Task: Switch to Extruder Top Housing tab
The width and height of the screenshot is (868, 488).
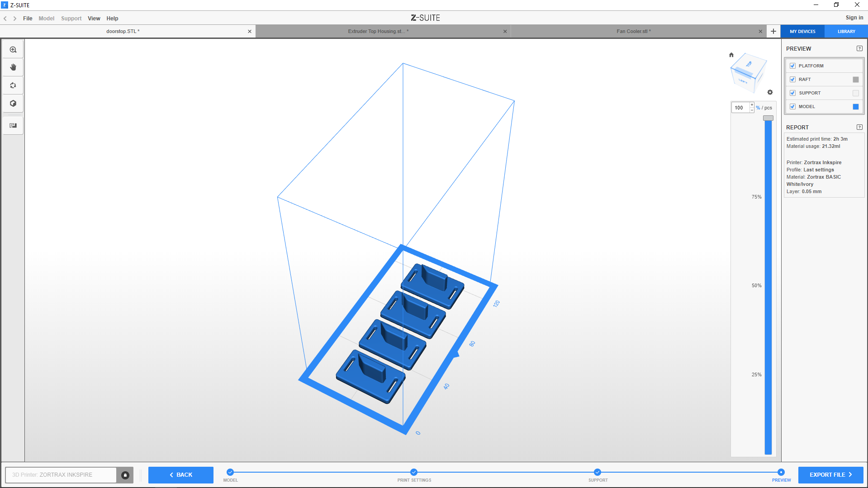Action: (x=378, y=31)
